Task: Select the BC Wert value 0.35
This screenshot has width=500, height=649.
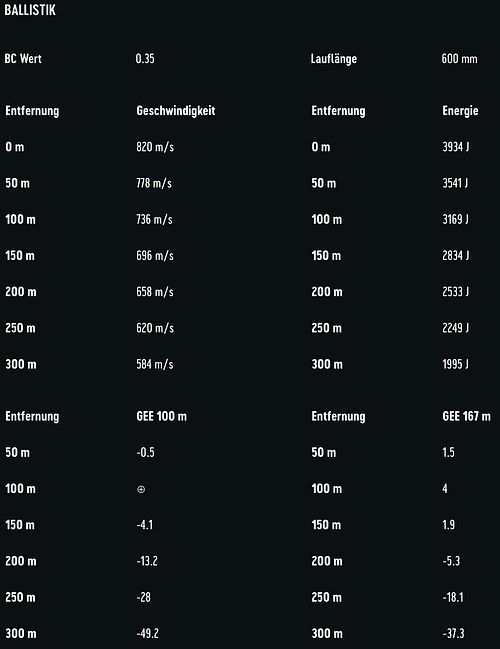Action: coord(145,58)
